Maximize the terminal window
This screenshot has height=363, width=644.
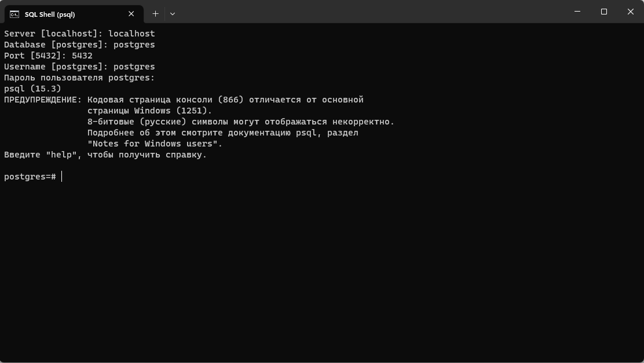click(x=604, y=12)
